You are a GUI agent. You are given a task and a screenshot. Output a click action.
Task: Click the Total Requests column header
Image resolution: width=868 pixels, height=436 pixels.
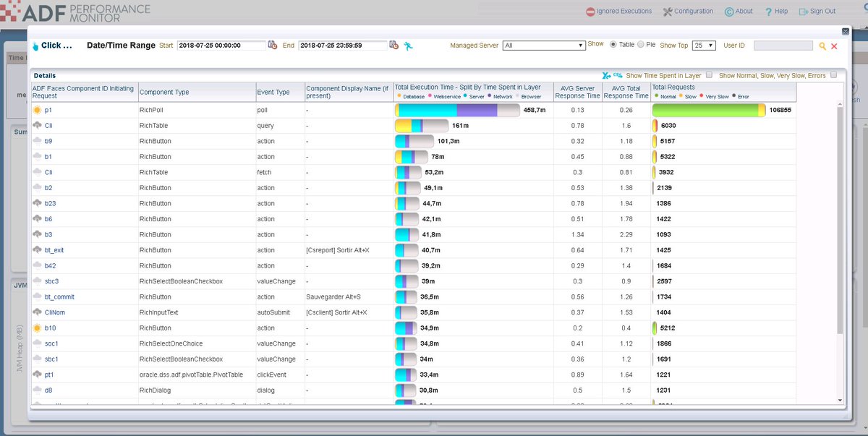pos(723,92)
